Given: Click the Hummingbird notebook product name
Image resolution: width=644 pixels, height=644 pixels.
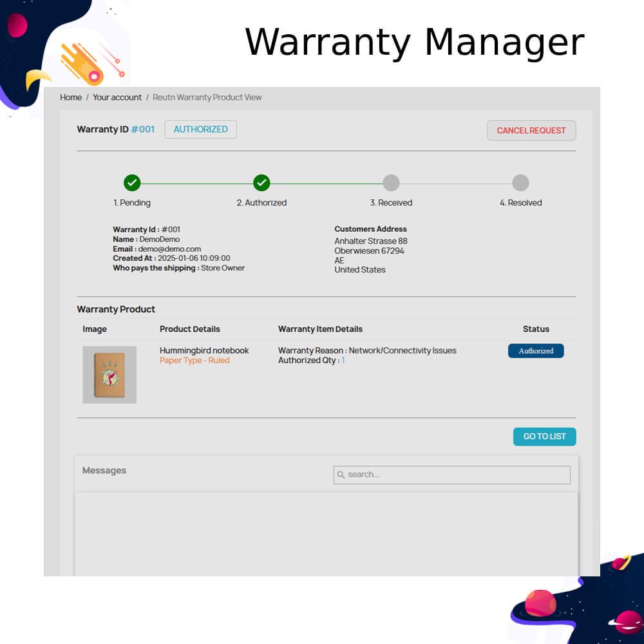Looking at the screenshot, I should coord(204,350).
